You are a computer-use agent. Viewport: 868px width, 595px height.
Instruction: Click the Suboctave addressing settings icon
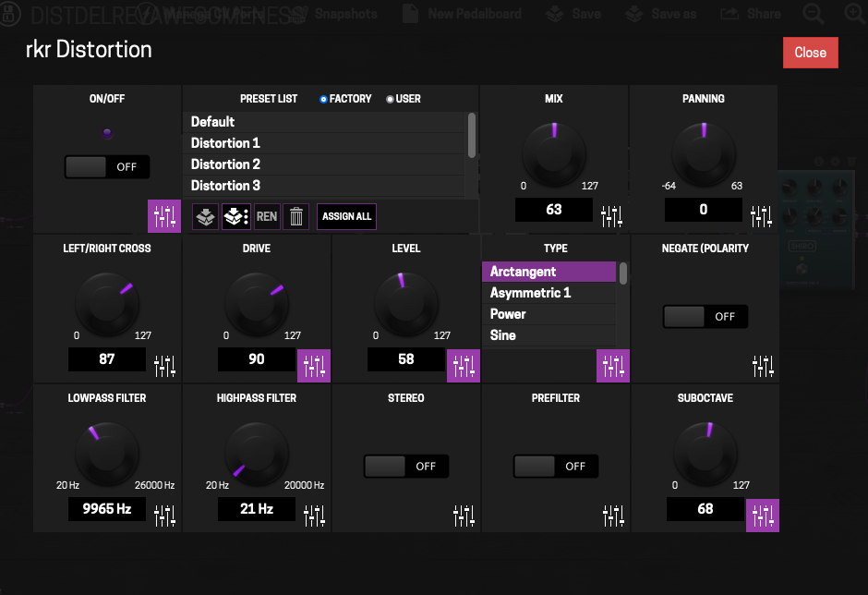pyautogui.click(x=763, y=516)
